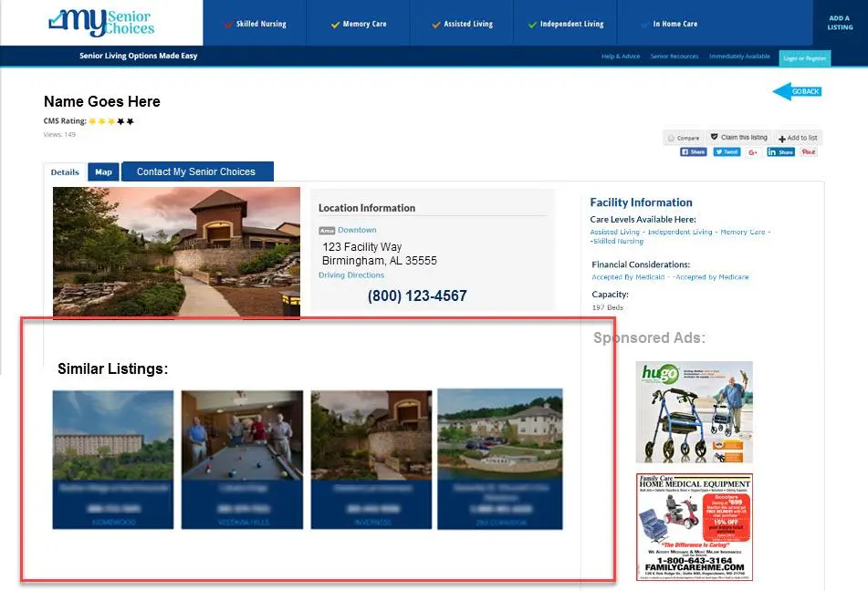This screenshot has width=868, height=591.
Task: Open Memory Care navigation menu
Action: pyautogui.click(x=359, y=24)
